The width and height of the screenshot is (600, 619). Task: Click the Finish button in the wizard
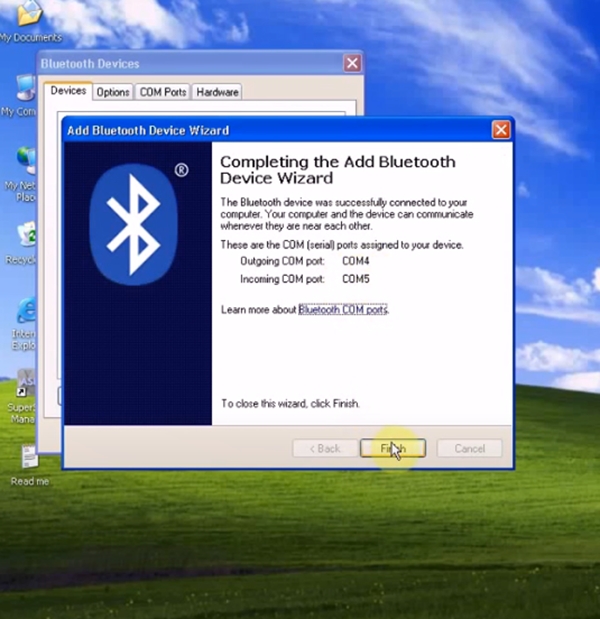(x=393, y=448)
